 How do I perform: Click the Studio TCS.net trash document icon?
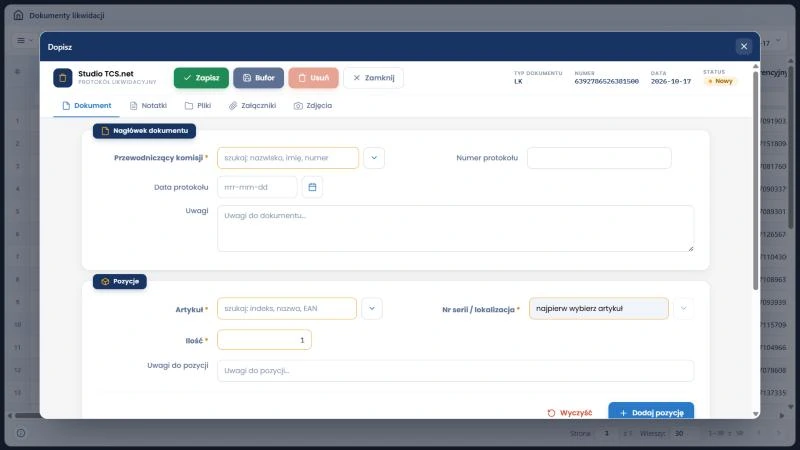pyautogui.click(x=63, y=78)
